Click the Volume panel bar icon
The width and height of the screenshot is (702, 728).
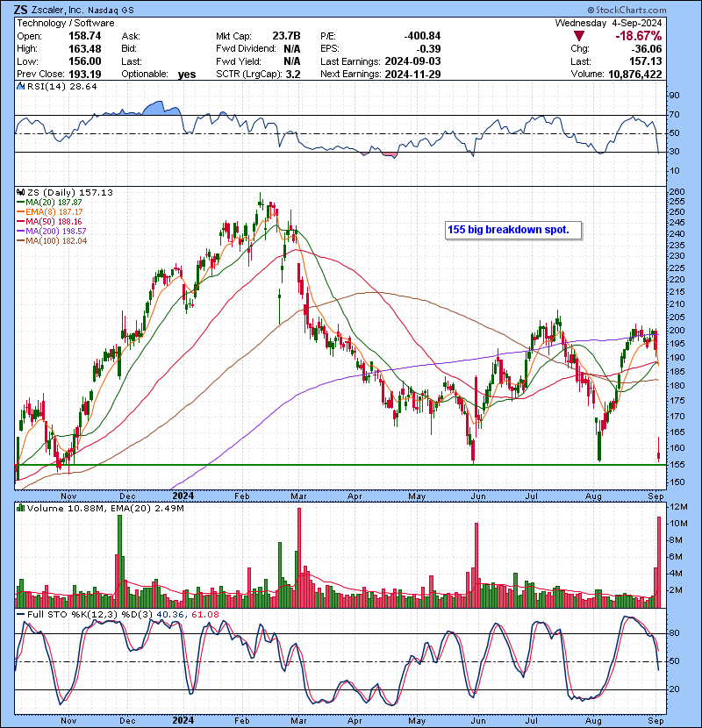[x=20, y=508]
